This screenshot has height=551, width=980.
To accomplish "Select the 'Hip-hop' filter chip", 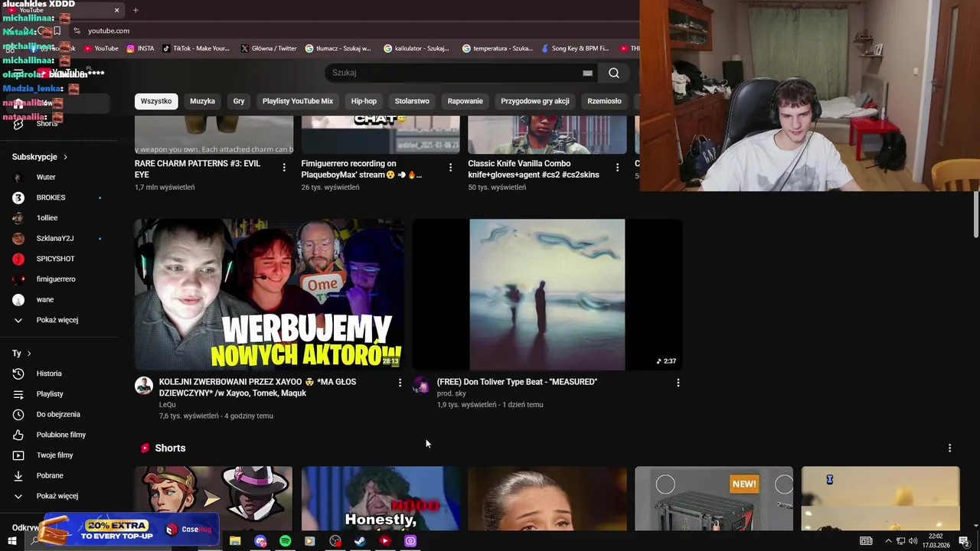I will (364, 101).
